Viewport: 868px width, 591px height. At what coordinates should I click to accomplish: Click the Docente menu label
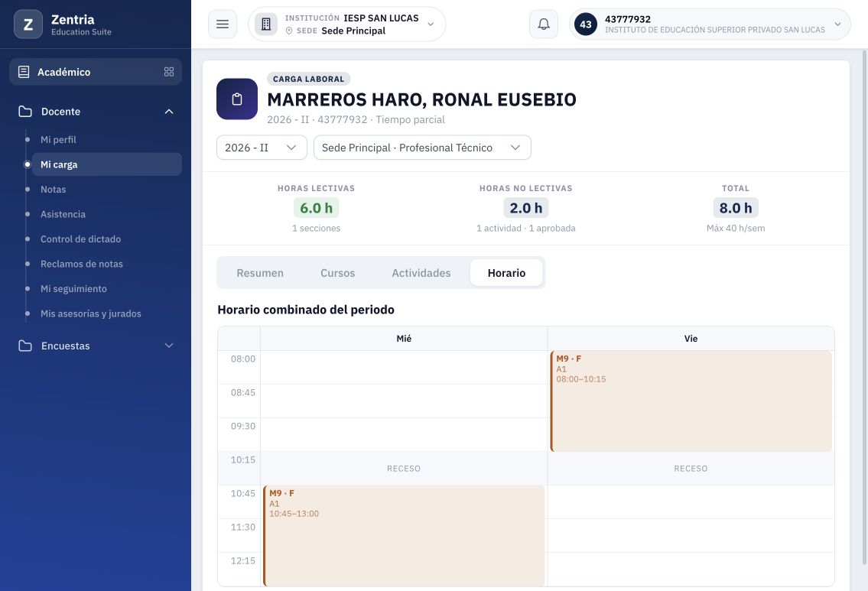coord(61,112)
